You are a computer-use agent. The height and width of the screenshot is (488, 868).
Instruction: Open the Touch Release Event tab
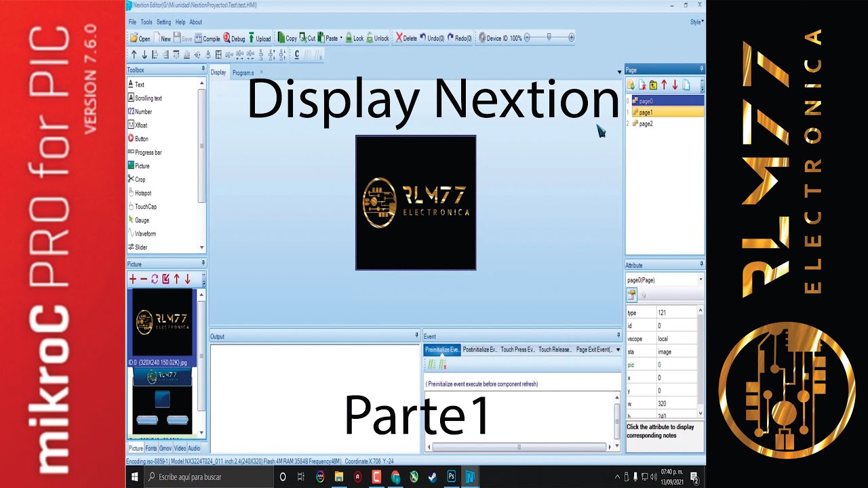tap(555, 350)
